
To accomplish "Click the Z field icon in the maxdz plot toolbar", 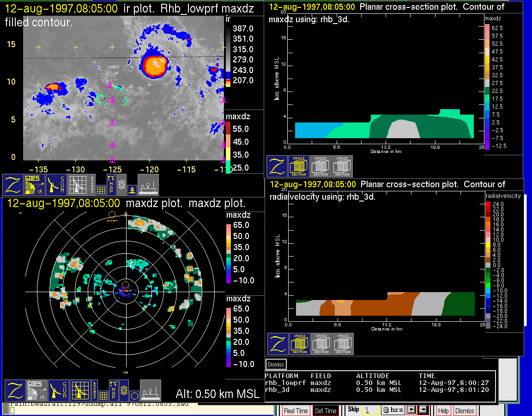I will (14, 391).
